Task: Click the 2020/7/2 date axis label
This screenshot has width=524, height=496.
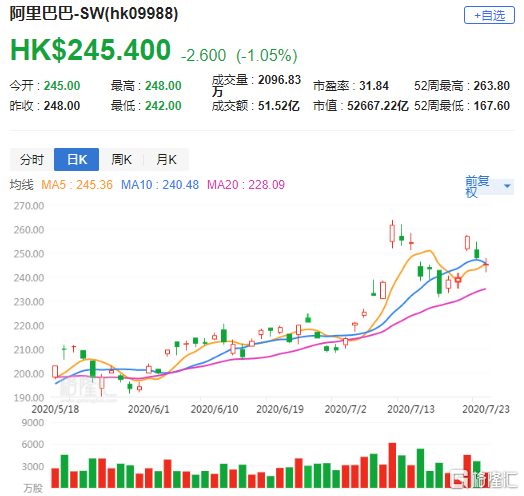Action: pos(346,409)
